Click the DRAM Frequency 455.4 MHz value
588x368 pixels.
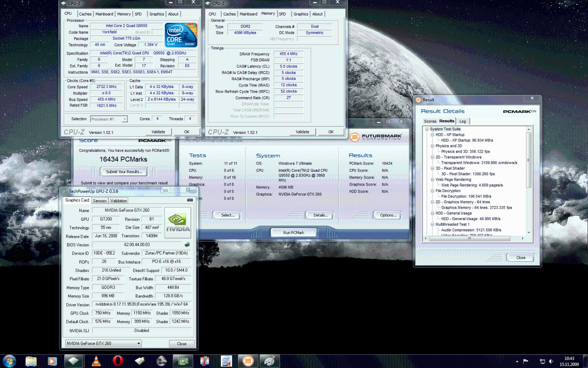click(288, 54)
